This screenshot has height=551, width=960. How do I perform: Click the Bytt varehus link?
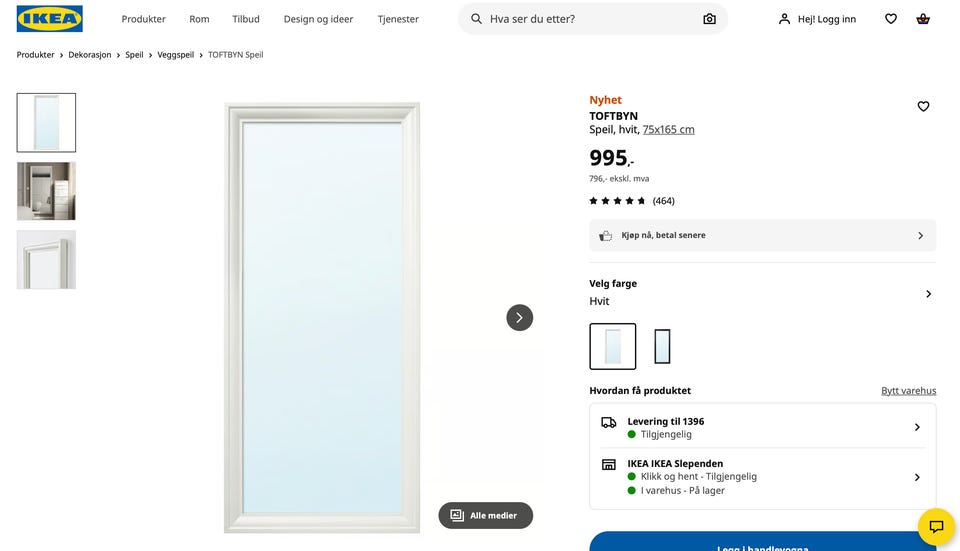point(909,391)
